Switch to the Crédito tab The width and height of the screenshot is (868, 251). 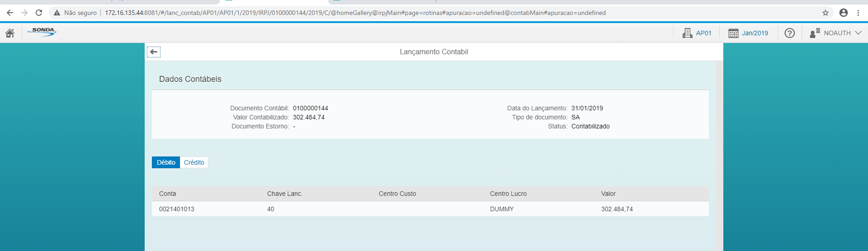tap(194, 162)
